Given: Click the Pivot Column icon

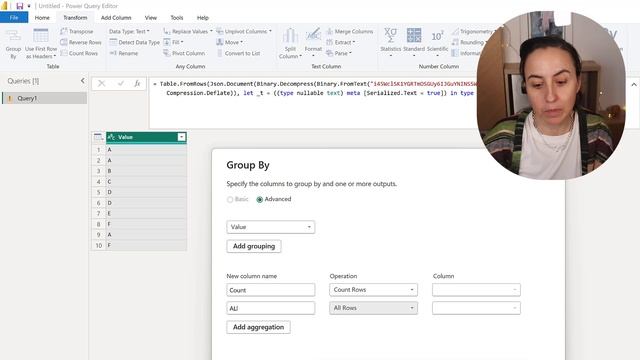Looking at the screenshot, I should pyautogui.click(x=167, y=53).
